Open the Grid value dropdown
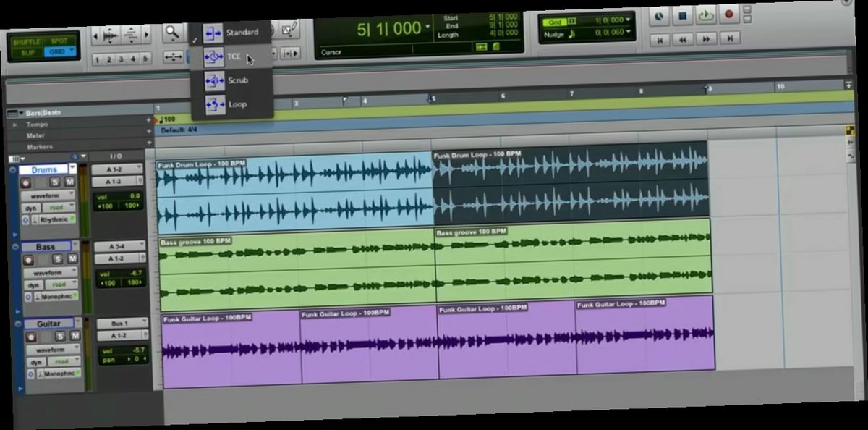This screenshot has height=430, width=868. click(x=628, y=20)
